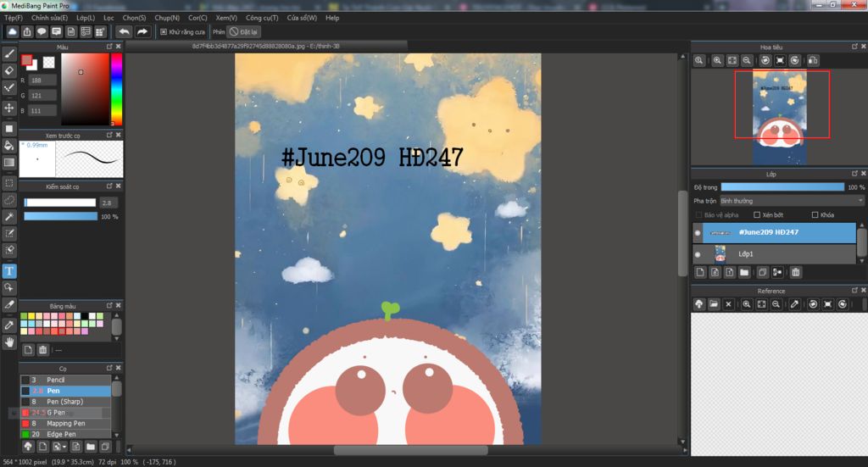Click the Undo arrow in toolbar
The image size is (868, 467).
124,31
